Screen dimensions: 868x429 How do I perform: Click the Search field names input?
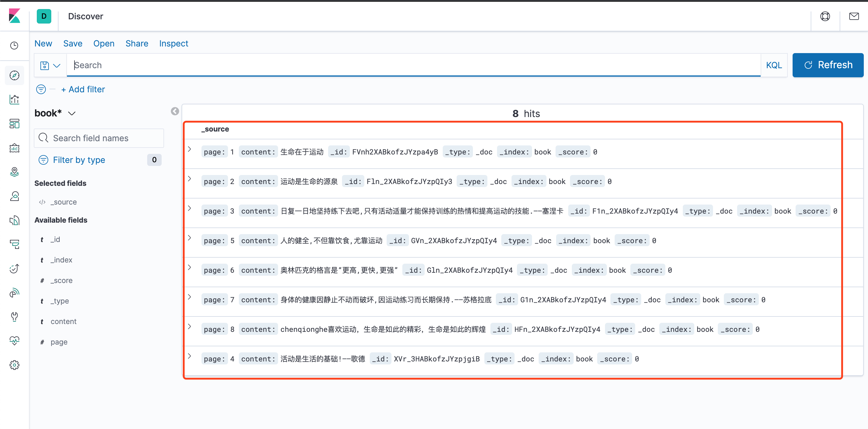click(99, 138)
